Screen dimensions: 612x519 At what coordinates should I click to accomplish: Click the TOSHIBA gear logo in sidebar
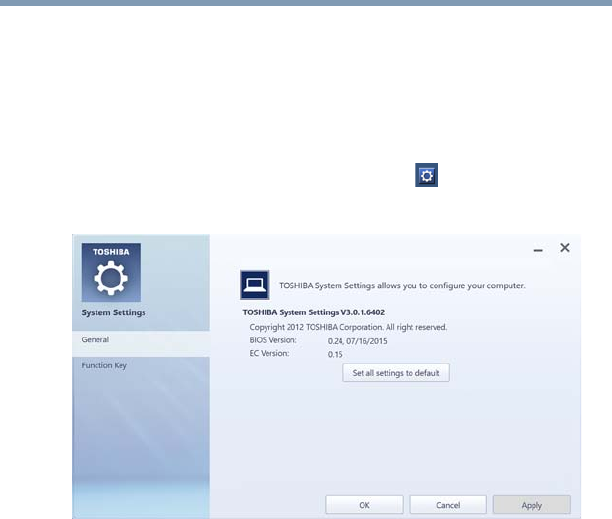click(111, 272)
